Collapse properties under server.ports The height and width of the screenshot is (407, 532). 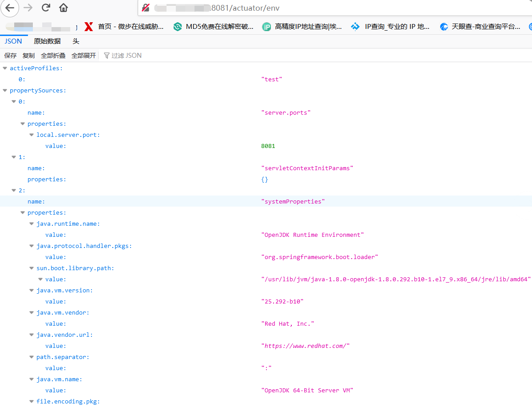click(x=23, y=124)
